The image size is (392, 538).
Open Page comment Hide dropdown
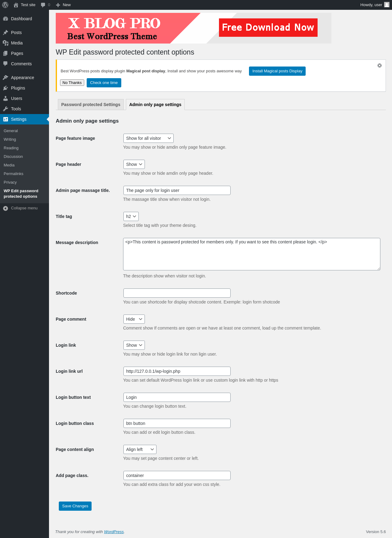[x=134, y=319]
